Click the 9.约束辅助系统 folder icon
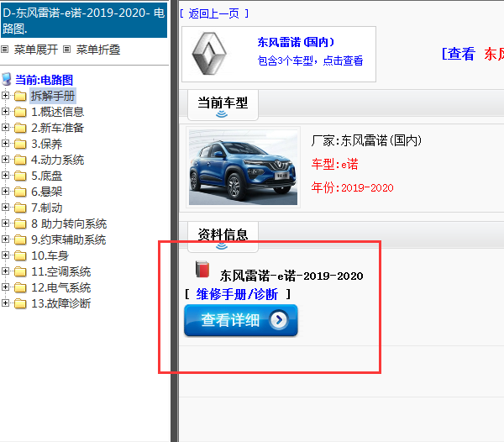This screenshot has height=442, width=504. coord(20,239)
